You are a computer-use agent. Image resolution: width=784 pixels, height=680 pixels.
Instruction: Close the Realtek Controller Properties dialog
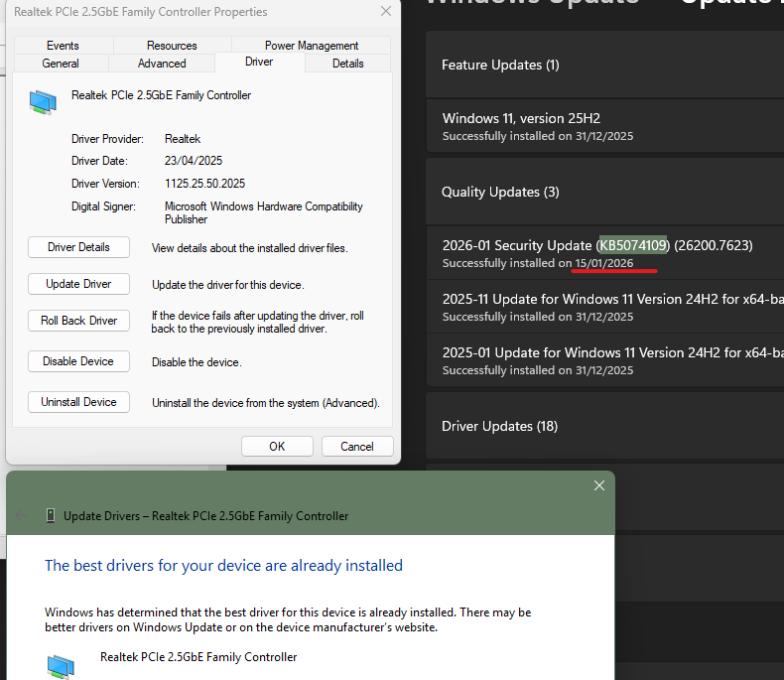pos(385,12)
